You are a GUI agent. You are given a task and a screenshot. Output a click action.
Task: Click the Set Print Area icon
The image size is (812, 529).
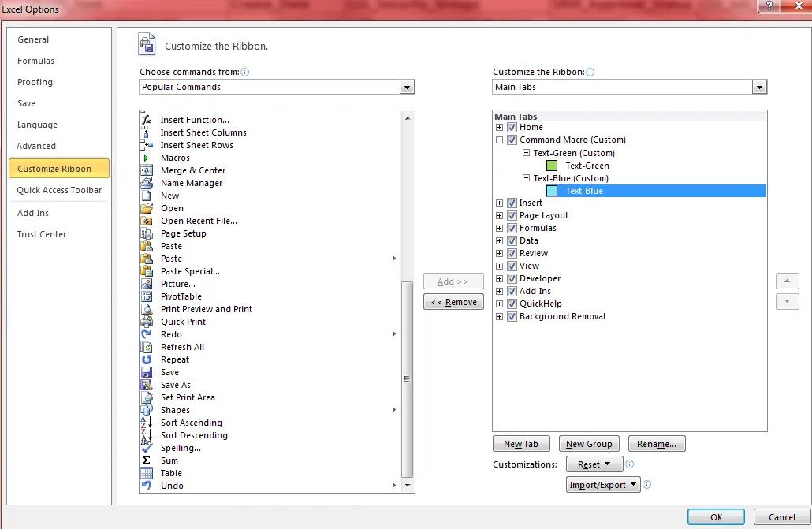[147, 397]
